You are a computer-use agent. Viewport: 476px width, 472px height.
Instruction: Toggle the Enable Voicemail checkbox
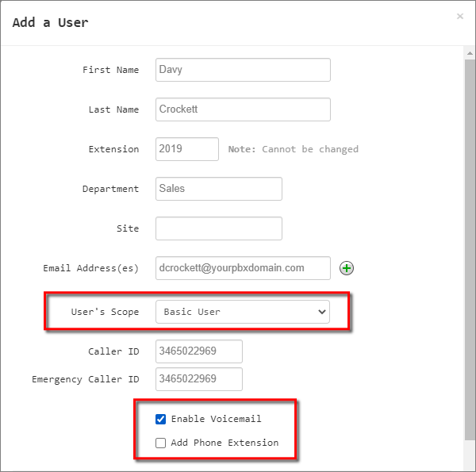coord(160,419)
